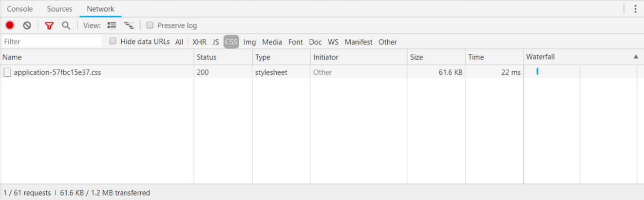Sort requests by Status column header
The width and height of the screenshot is (644, 200).
pos(207,57)
